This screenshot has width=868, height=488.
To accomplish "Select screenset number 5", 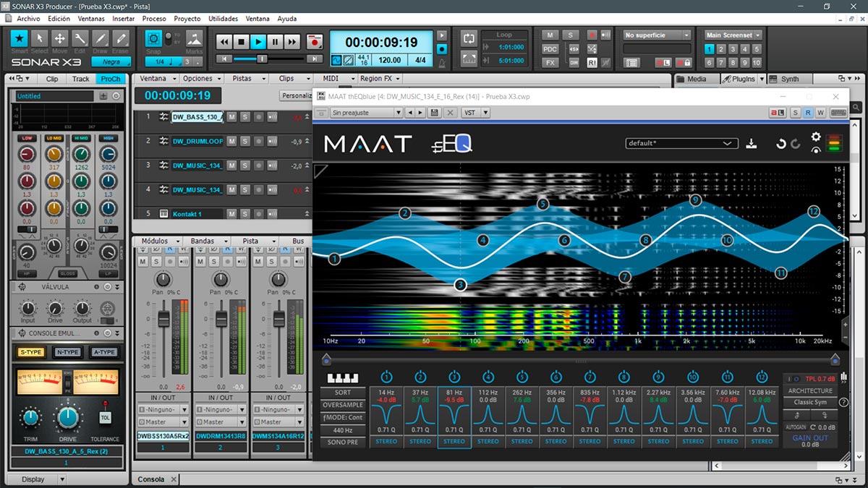I will pyautogui.click(x=757, y=49).
